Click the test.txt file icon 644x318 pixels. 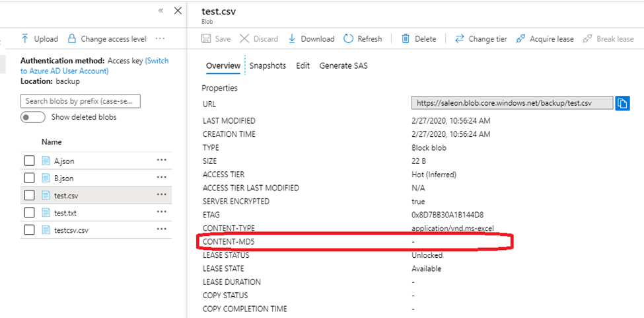(46, 213)
